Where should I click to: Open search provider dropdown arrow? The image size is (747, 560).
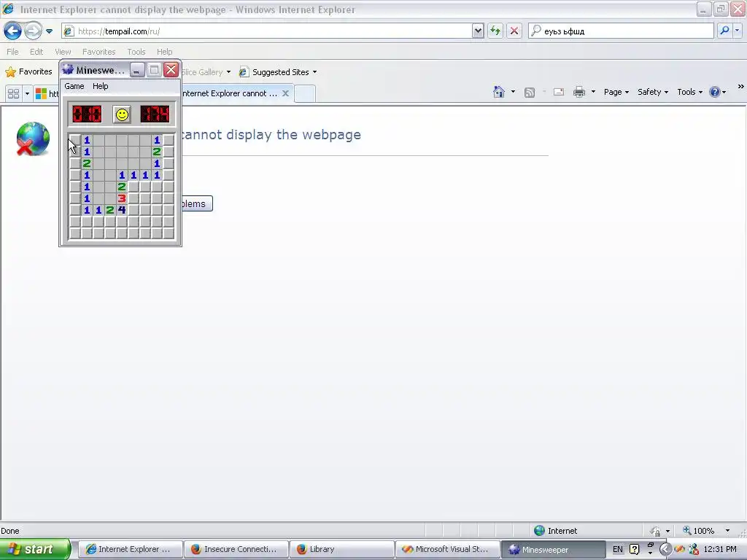point(737,31)
